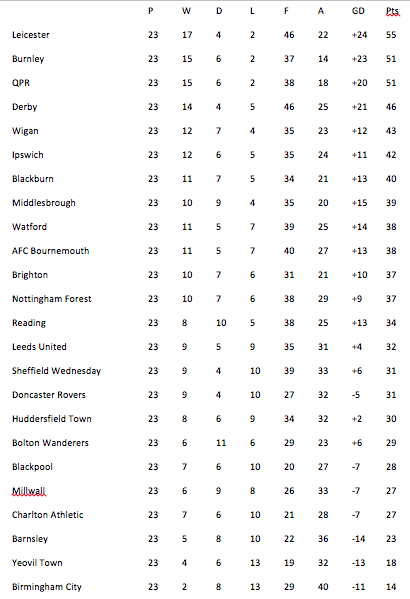Click Birmingham City team name
This screenshot has height=599, width=410.
47,587
